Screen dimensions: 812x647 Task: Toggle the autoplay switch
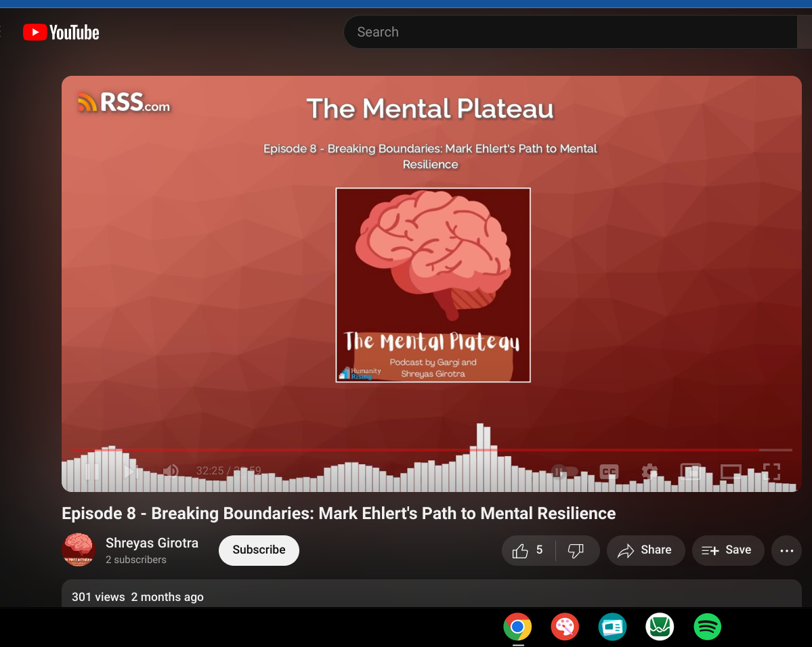click(x=564, y=471)
